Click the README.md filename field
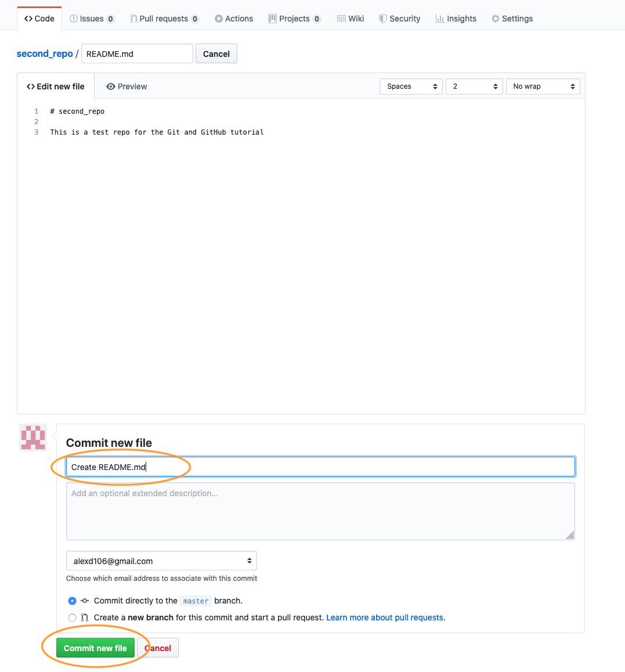Screen dimensions: 625x672 [137, 53]
